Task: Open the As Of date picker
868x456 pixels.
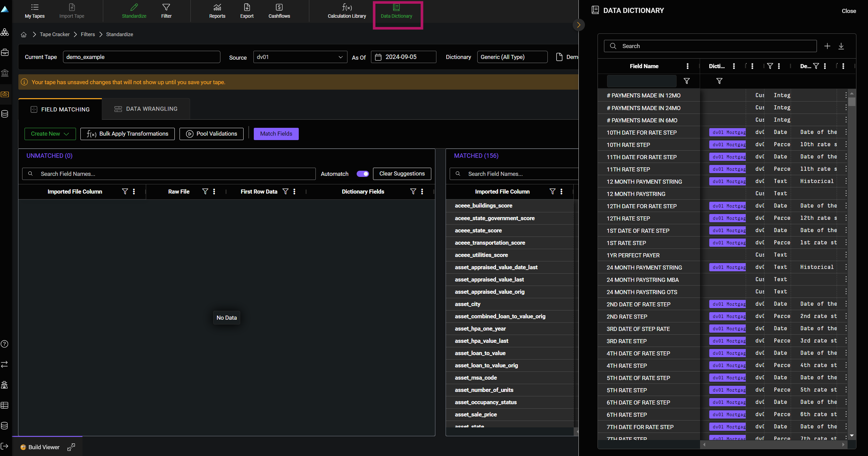Action: (x=403, y=57)
